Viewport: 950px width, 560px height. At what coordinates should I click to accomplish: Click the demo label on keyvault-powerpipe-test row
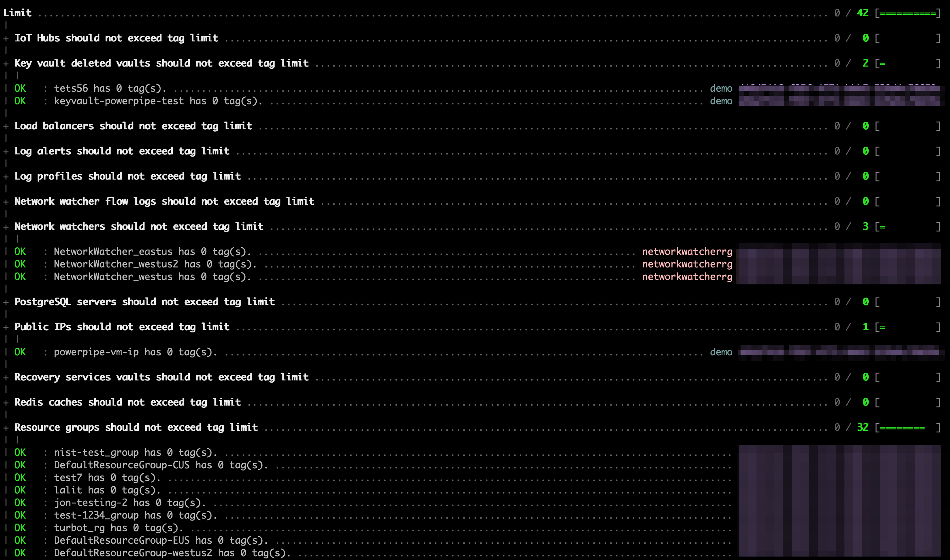tap(721, 101)
